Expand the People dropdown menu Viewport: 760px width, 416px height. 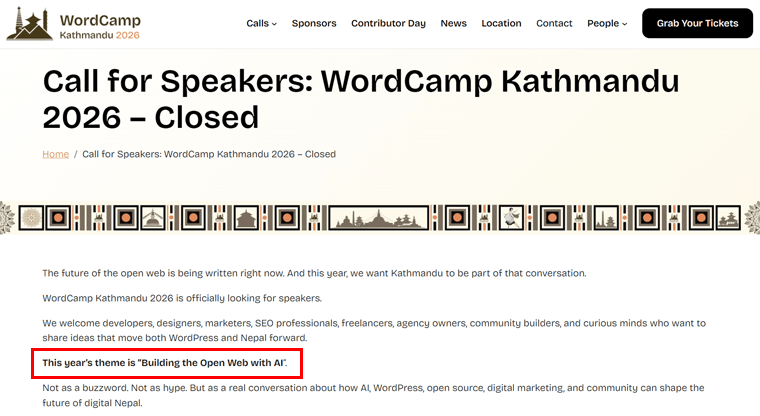(x=607, y=23)
